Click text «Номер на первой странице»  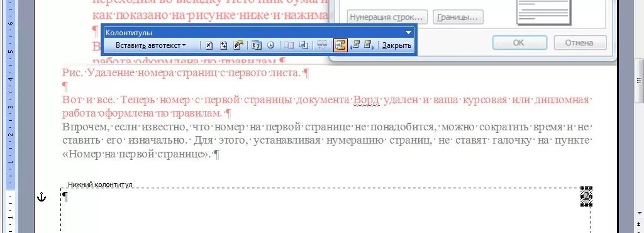point(136,154)
